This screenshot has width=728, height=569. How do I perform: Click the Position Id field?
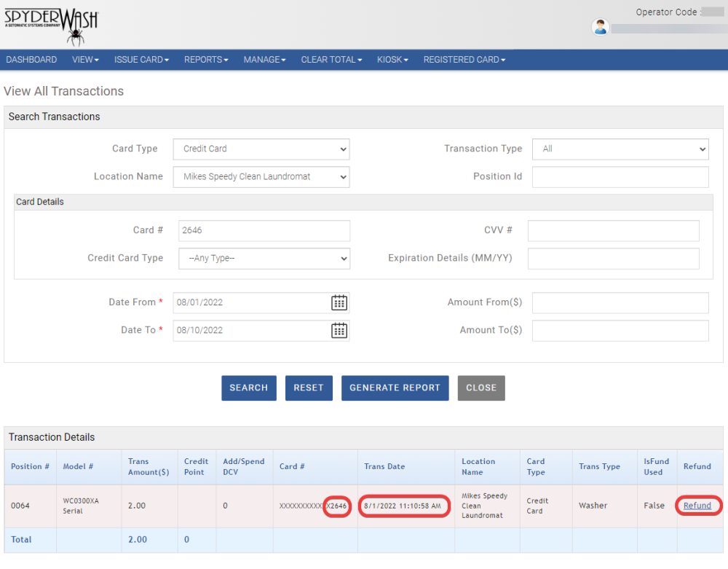point(620,177)
